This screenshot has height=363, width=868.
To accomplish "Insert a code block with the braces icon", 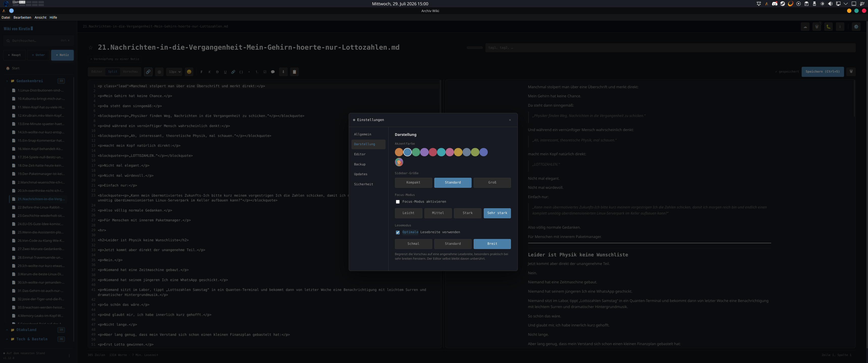I will tap(241, 72).
